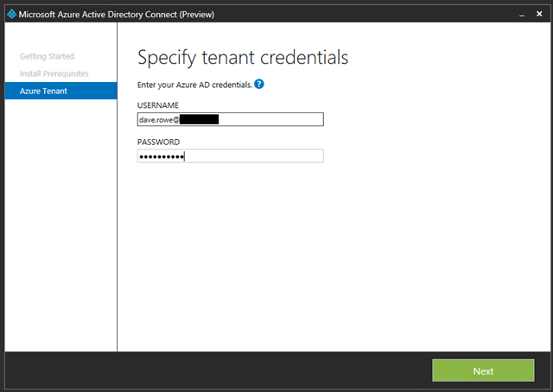Click the PASSWORD label
Viewport: 553px width, 392px height.
pyautogui.click(x=158, y=142)
